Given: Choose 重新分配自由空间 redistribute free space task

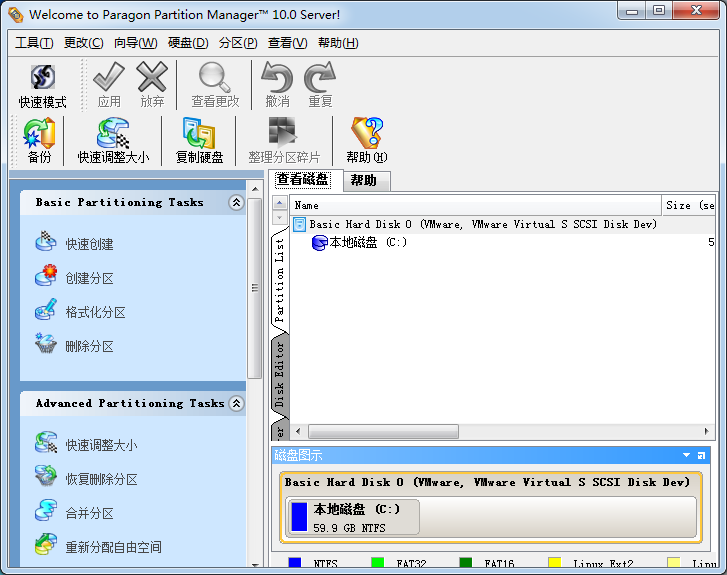Looking at the screenshot, I should pyautogui.click(x=98, y=546).
